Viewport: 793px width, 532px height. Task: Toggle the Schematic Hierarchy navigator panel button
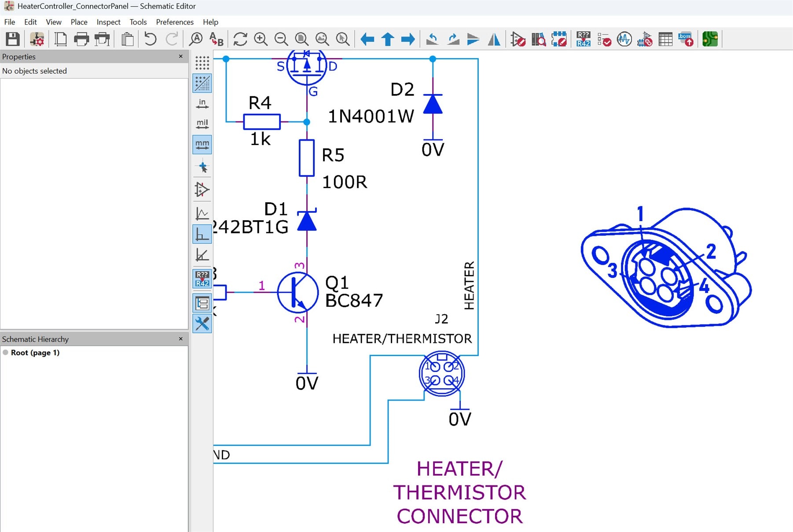[202, 303]
